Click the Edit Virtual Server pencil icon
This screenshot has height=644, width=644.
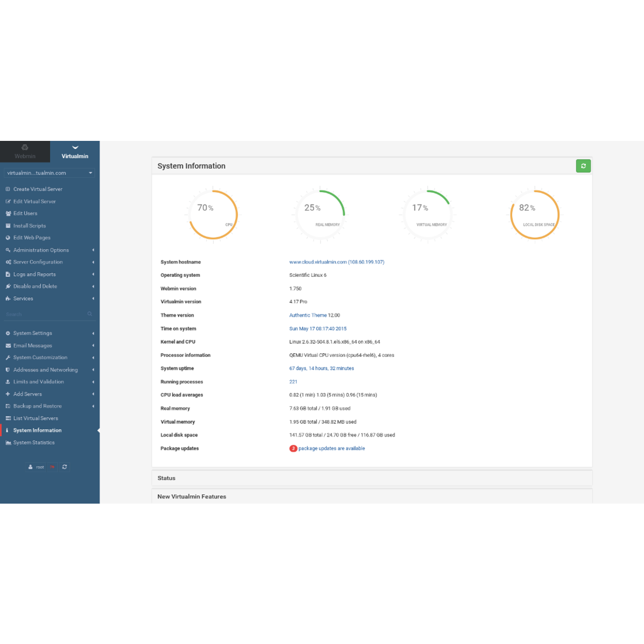coord(8,201)
